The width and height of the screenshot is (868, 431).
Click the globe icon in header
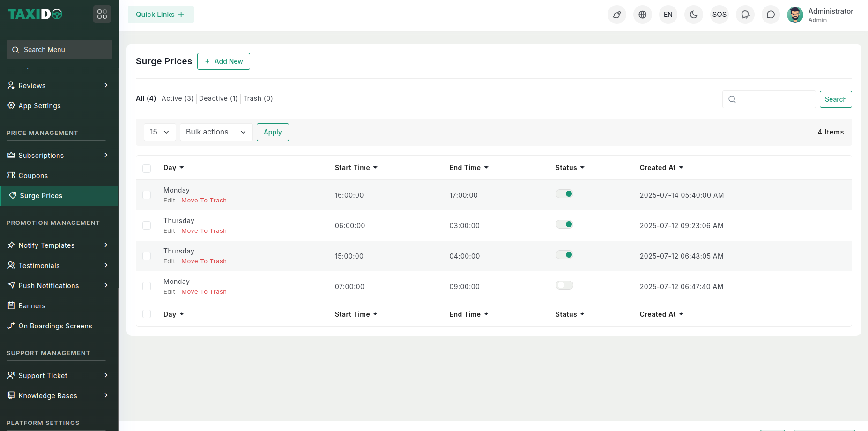click(x=643, y=15)
